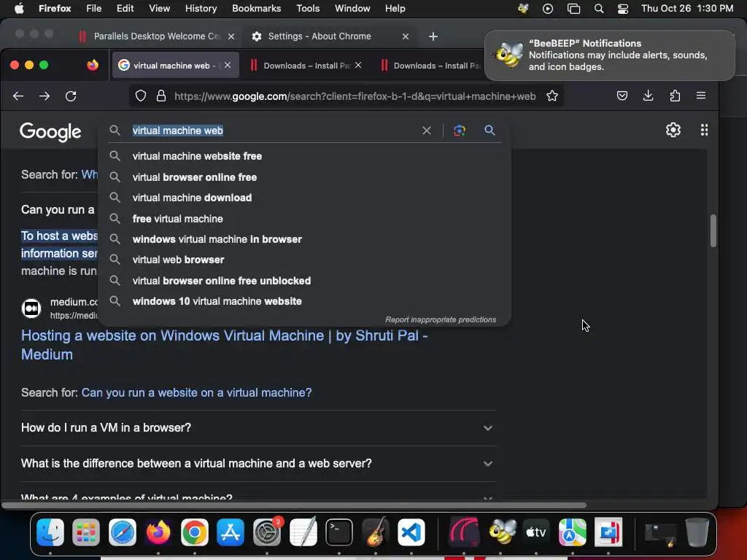Image resolution: width=747 pixels, height=560 pixels.
Task: Show site security padlock info
Action: click(x=161, y=96)
